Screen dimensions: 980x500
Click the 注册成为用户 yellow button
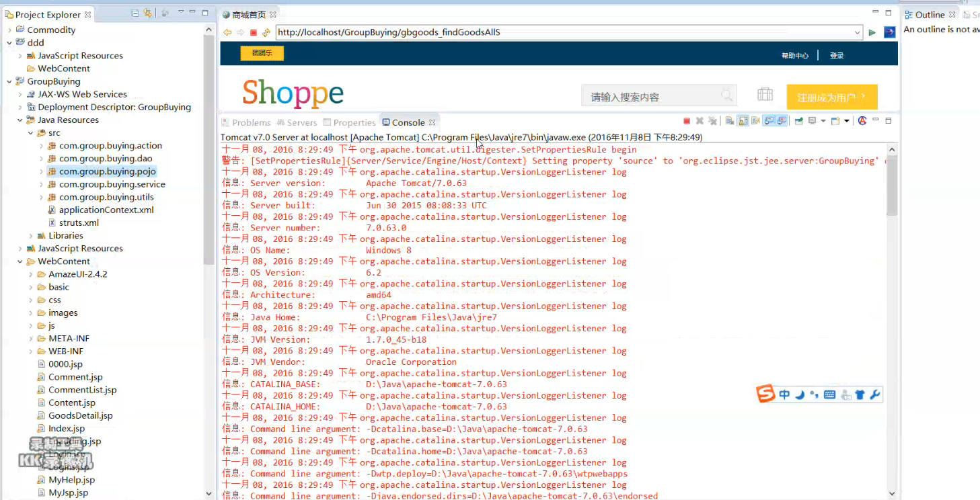pyautogui.click(x=832, y=97)
